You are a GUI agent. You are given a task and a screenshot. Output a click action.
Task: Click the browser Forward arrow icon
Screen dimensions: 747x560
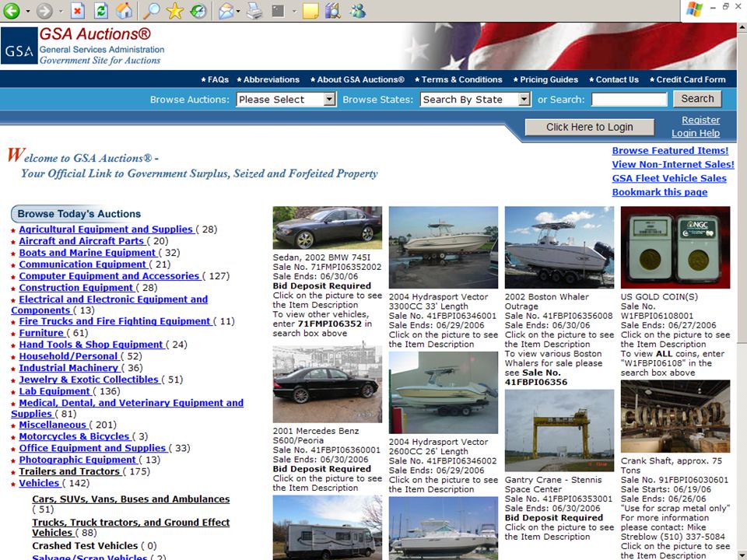click(x=44, y=10)
